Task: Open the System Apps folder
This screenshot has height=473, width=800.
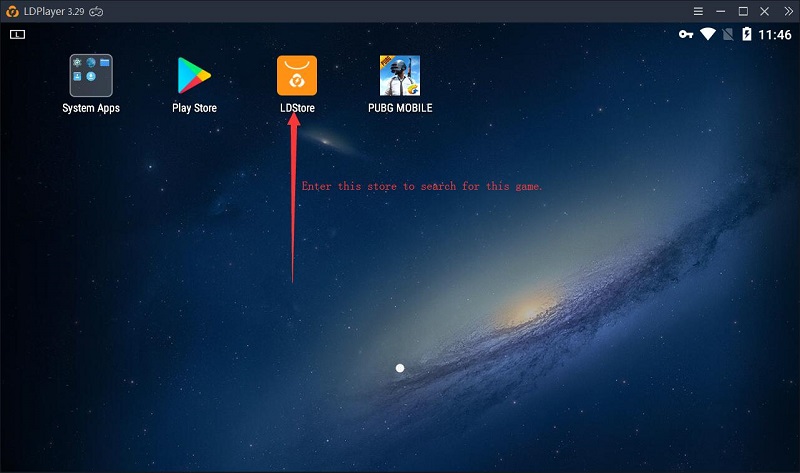Action: 91,76
